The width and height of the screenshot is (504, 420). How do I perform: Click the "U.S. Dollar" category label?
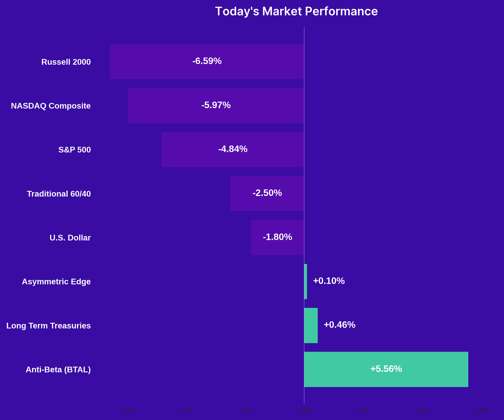[x=70, y=238]
